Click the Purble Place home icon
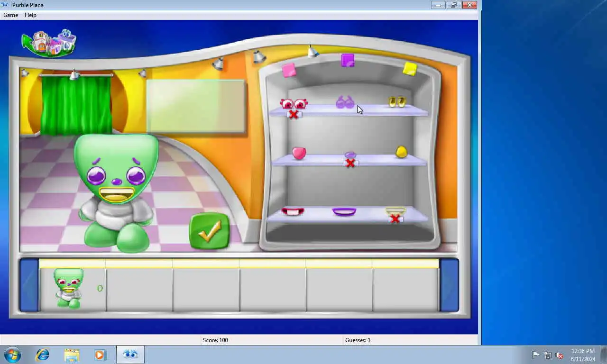 coord(49,43)
